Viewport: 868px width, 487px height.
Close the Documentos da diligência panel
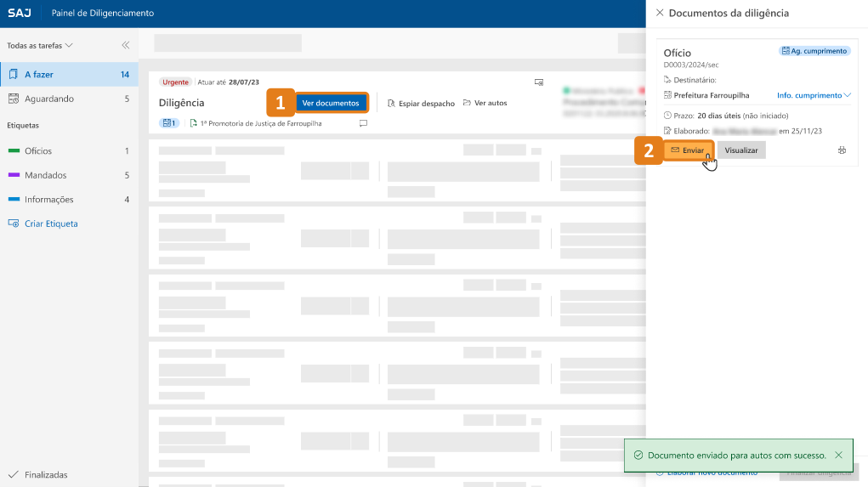point(660,14)
